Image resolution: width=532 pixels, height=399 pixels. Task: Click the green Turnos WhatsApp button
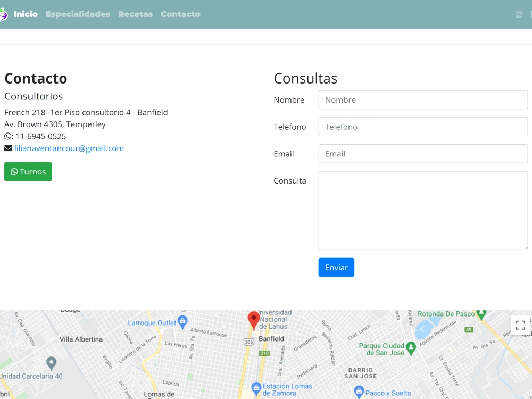[28, 172]
